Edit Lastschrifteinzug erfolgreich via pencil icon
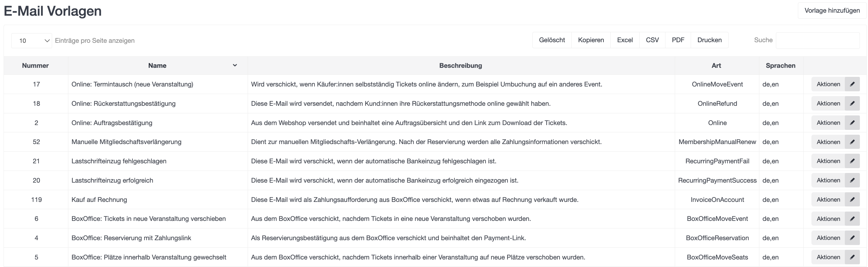 (852, 180)
